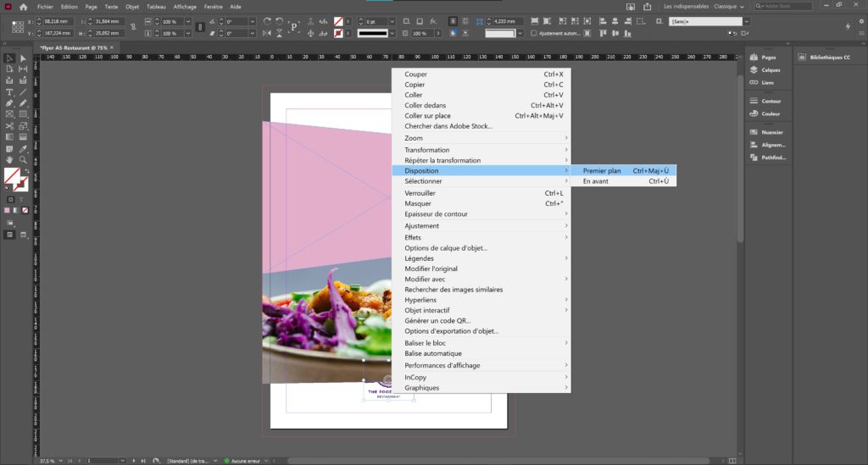
Task: Click Verrouiller in the context menu
Action: (x=481, y=193)
